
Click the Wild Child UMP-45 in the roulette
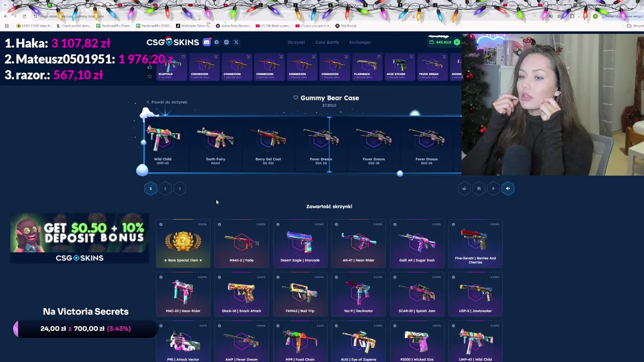pos(163,145)
